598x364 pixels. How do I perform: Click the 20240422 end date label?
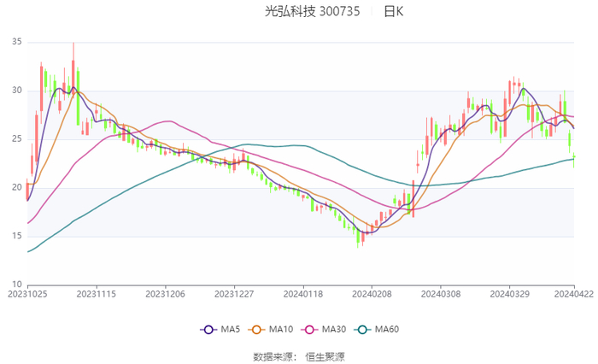coord(573,293)
